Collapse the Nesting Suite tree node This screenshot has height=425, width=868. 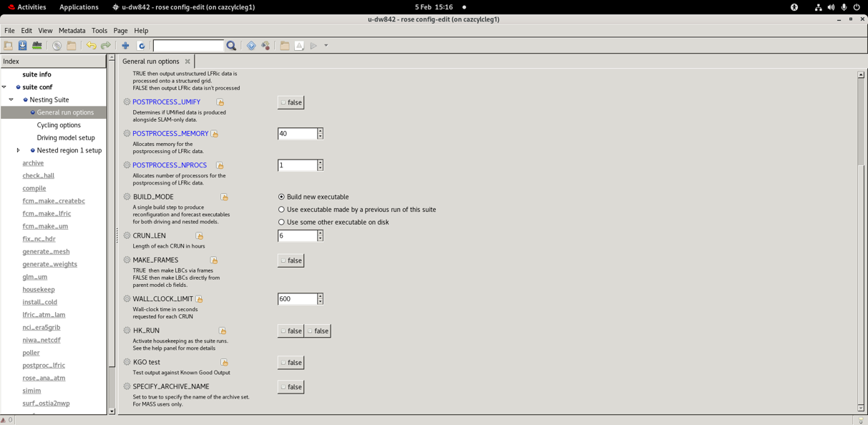[11, 100]
